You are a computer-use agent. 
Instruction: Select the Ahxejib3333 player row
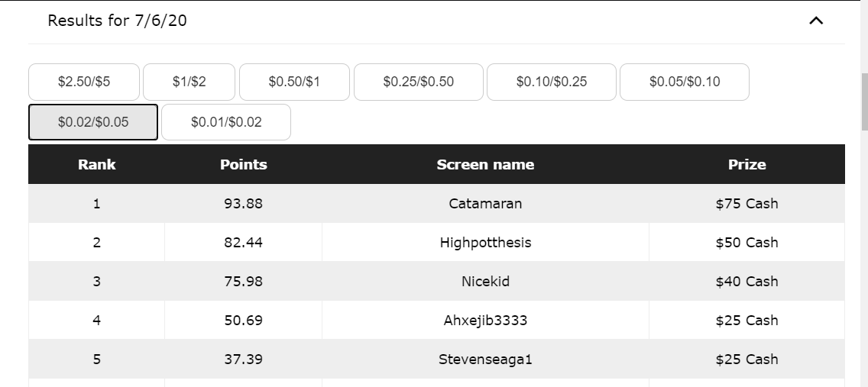(x=485, y=321)
